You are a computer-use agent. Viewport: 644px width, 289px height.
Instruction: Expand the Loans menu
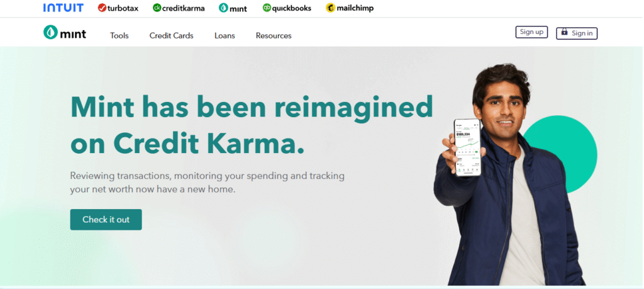point(225,36)
